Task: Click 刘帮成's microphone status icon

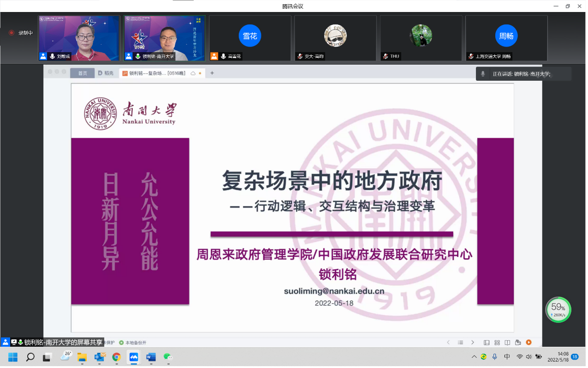Action: [52, 56]
